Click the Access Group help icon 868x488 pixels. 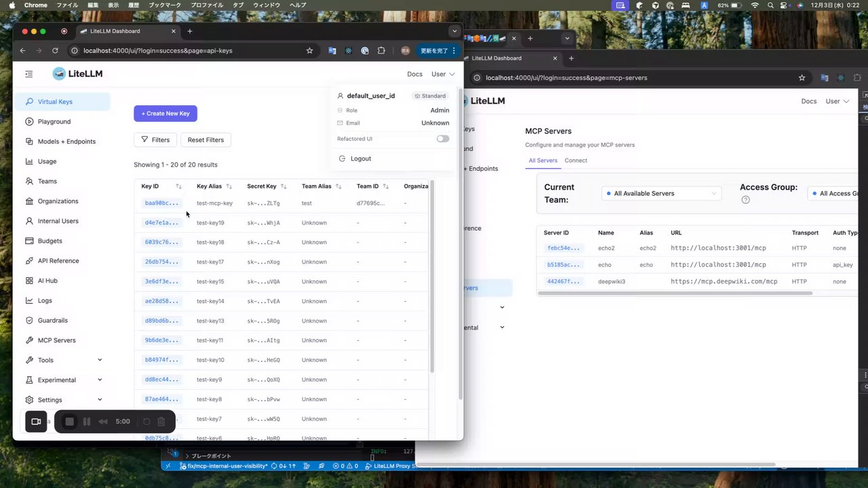(x=745, y=200)
